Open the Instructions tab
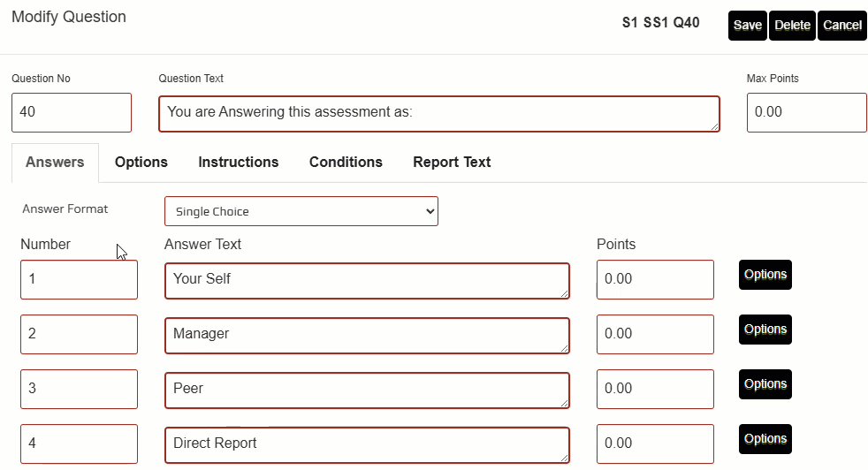Image resolution: width=868 pixels, height=470 pixels. pyautogui.click(x=238, y=163)
